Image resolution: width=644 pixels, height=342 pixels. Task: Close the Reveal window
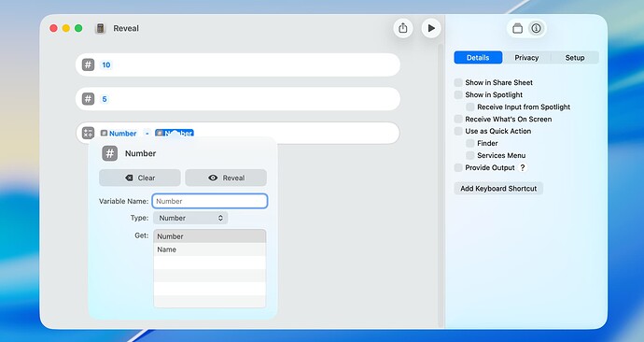(53, 28)
